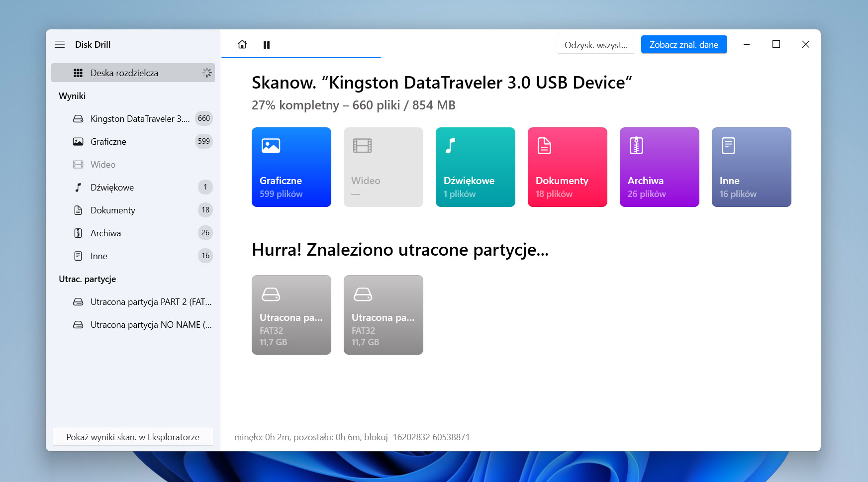Click the dashboard grid icon
868x482 pixels.
(78, 73)
